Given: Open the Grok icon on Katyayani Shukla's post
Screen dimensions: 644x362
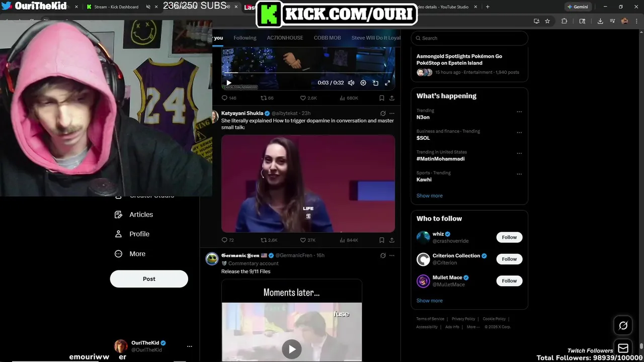Looking at the screenshot, I should tap(383, 114).
